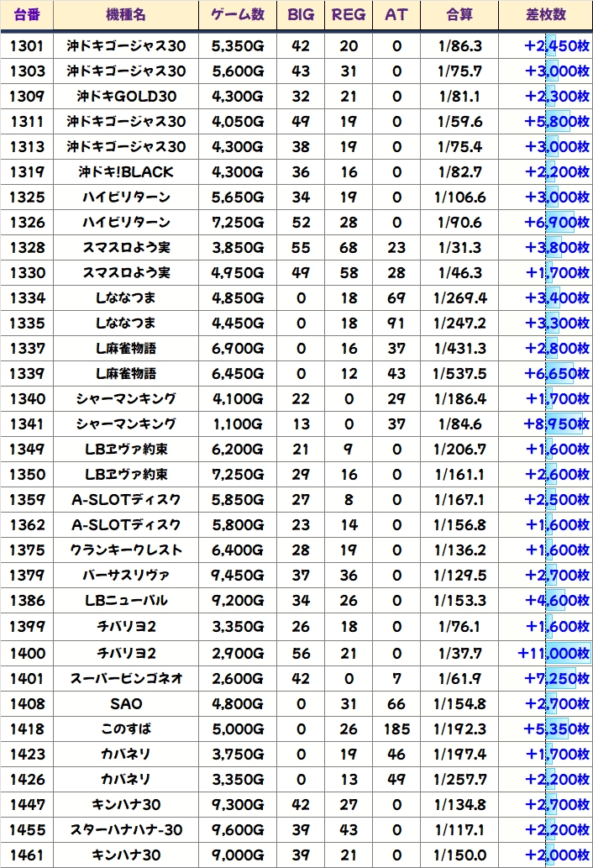Click 1/257.7 combined rate cell
The width and height of the screenshot is (593, 868).
click(459, 780)
